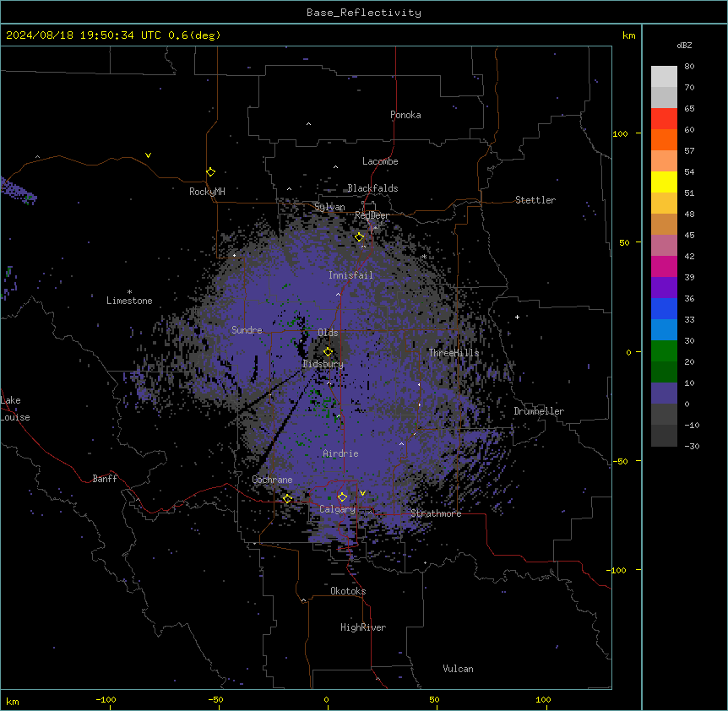
Task: Click the -100 tick on the bottom axis
Action: [x=106, y=700]
